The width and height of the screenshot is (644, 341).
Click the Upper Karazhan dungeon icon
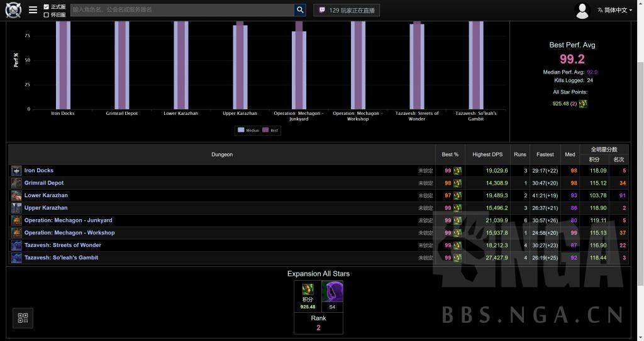click(x=16, y=208)
